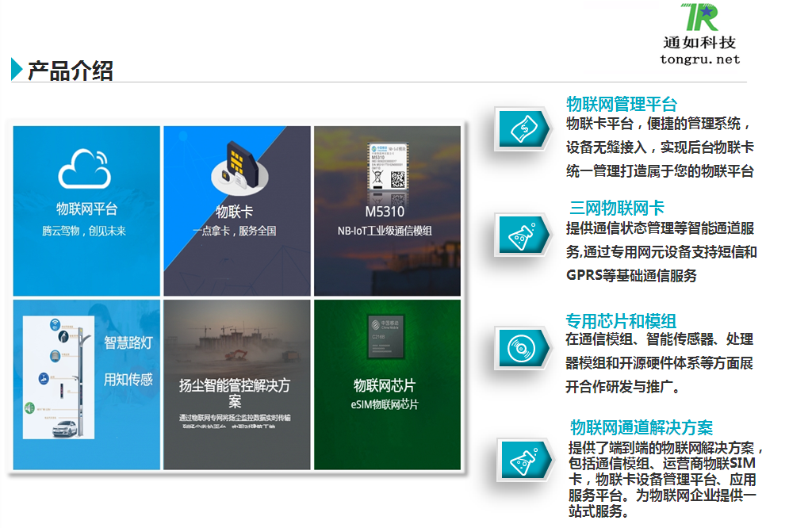
Task: Open the tongru.net website link
Action: (699, 59)
